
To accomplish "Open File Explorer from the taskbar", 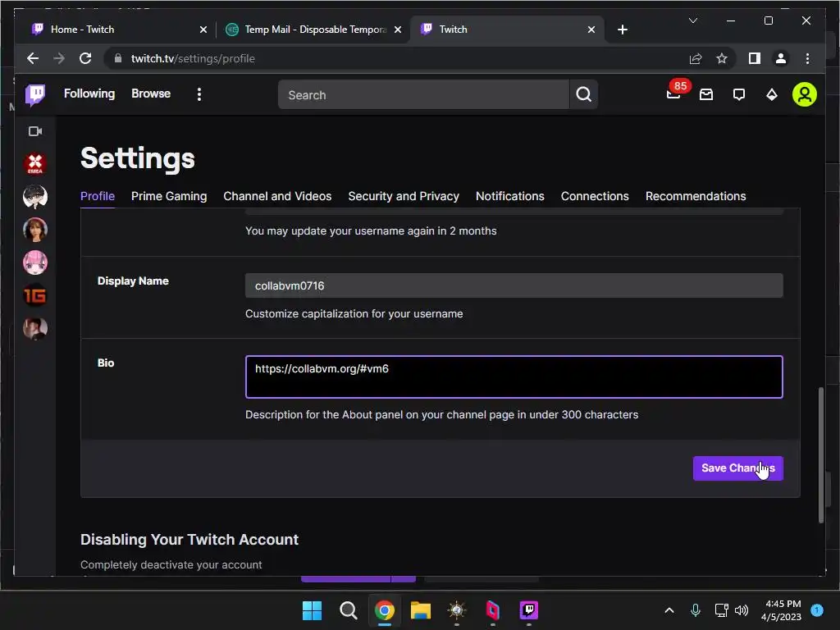I will pyautogui.click(x=421, y=610).
